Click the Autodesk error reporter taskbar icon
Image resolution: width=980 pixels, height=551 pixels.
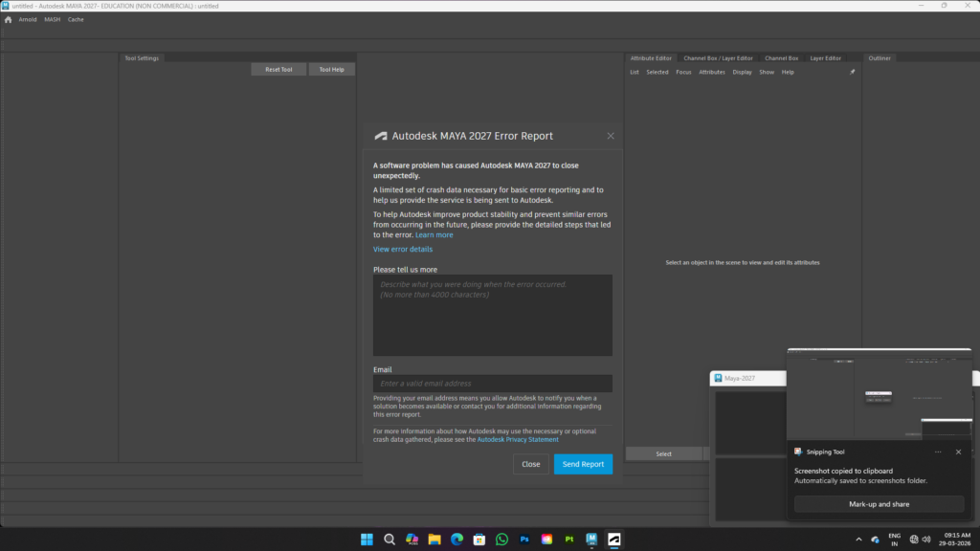[x=614, y=540]
